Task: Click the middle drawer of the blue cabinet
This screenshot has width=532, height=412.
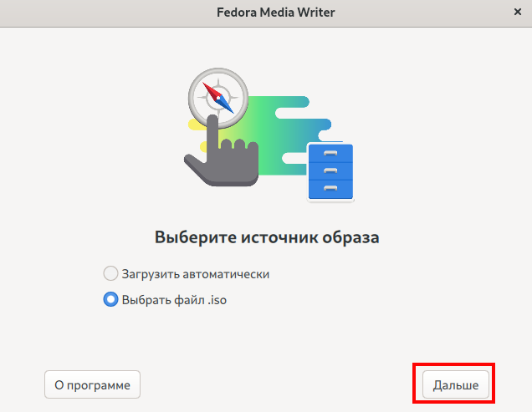Action: (x=330, y=171)
